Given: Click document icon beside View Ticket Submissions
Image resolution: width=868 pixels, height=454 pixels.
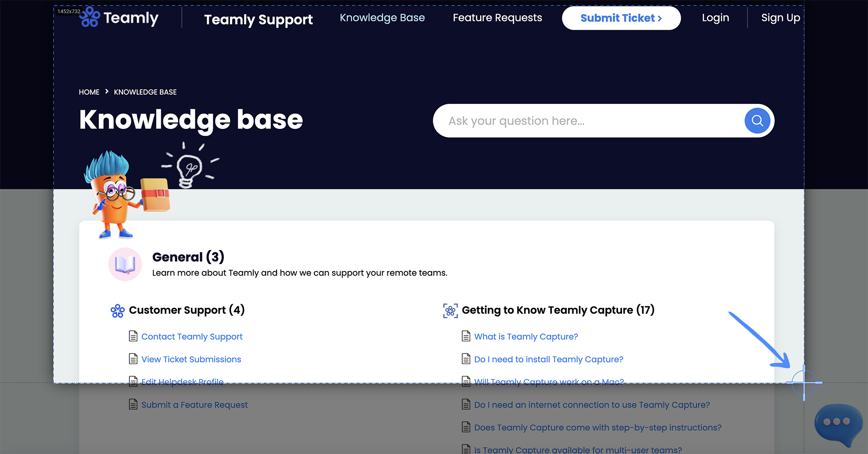Looking at the screenshot, I should click(133, 359).
